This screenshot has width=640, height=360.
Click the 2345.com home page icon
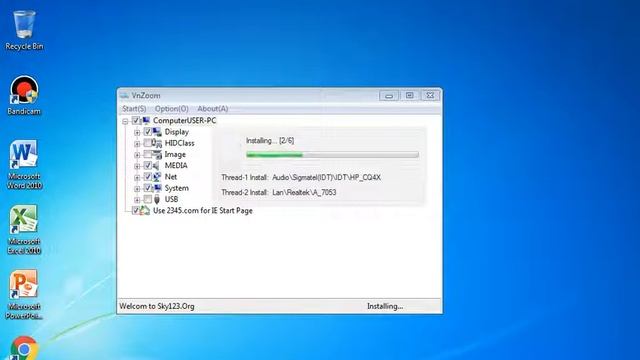click(145, 211)
